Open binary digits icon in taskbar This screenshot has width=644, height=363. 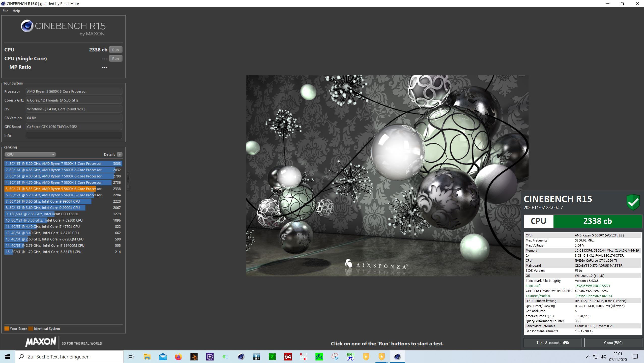point(303,357)
